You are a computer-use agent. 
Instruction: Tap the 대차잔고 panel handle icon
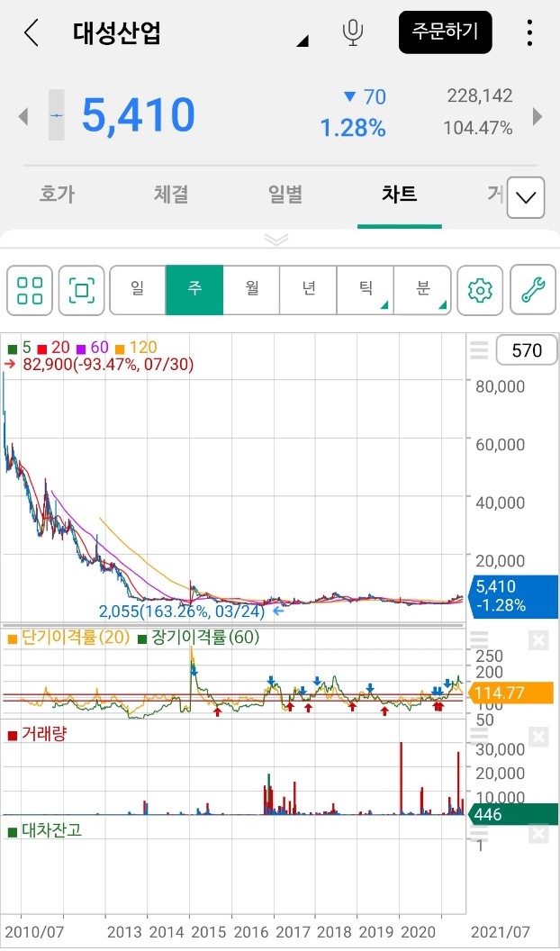coord(479,831)
